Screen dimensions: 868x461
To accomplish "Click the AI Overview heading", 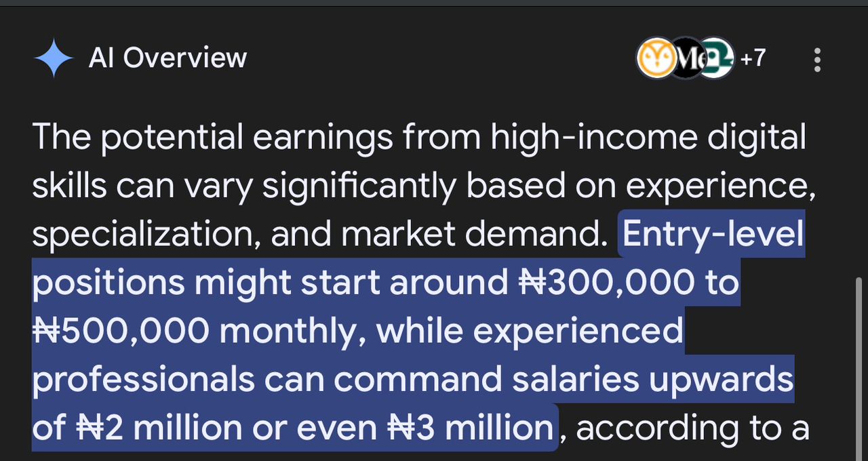I will pyautogui.click(x=167, y=58).
